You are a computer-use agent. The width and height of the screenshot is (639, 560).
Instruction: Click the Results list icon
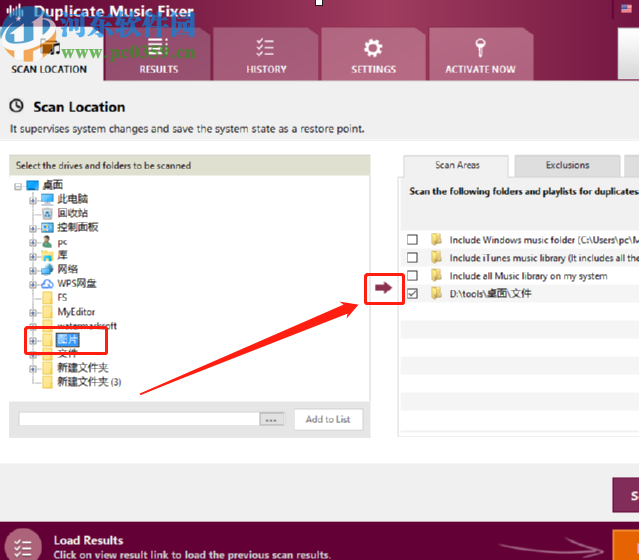158,47
